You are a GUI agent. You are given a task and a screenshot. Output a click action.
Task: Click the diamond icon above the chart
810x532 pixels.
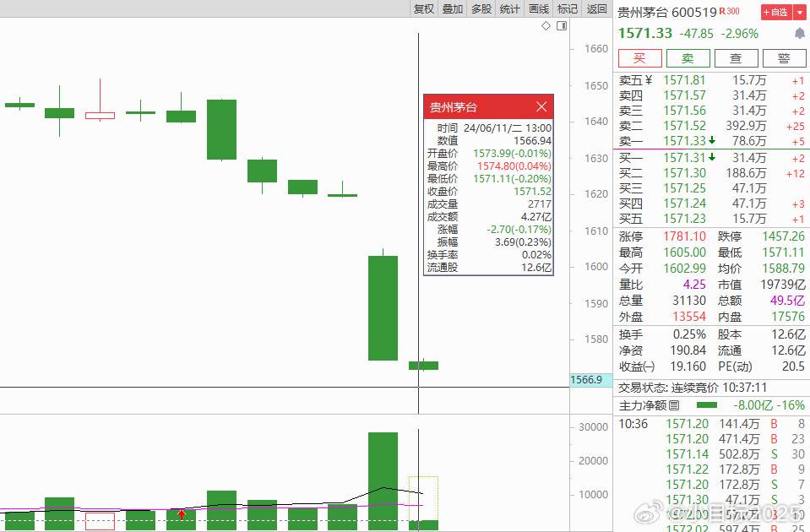(x=546, y=26)
